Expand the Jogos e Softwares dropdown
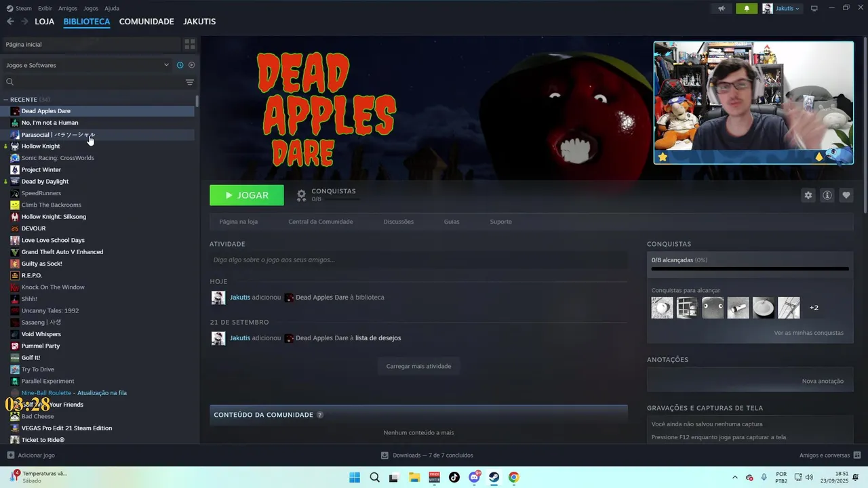 [x=87, y=65]
